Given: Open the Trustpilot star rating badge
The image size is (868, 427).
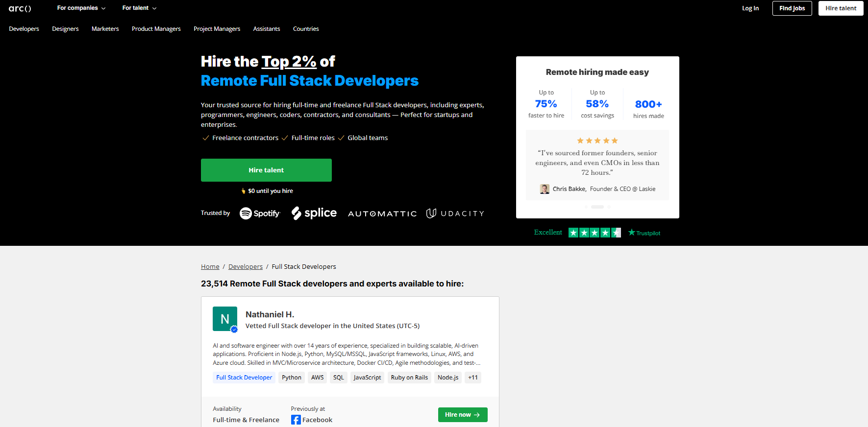Looking at the screenshot, I should [x=595, y=233].
